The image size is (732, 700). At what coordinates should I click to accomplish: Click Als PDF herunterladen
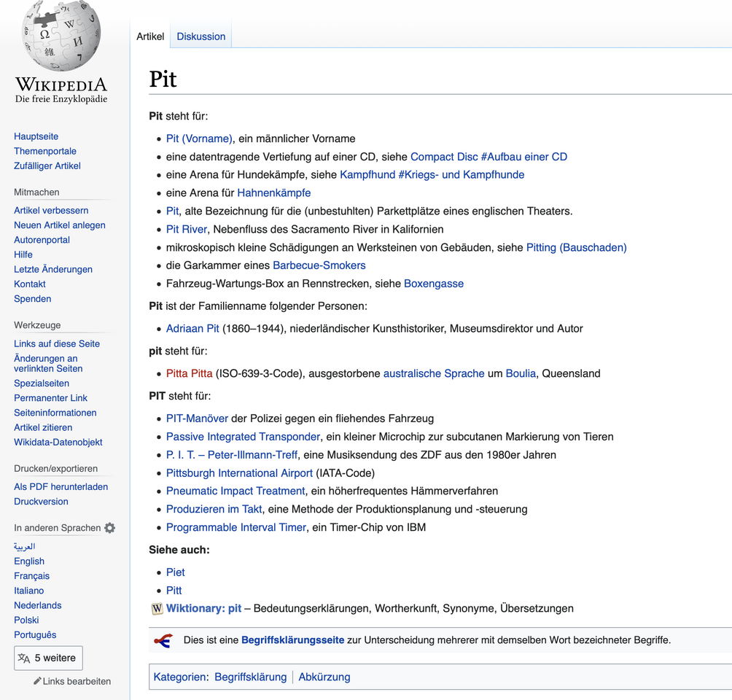[x=61, y=486]
